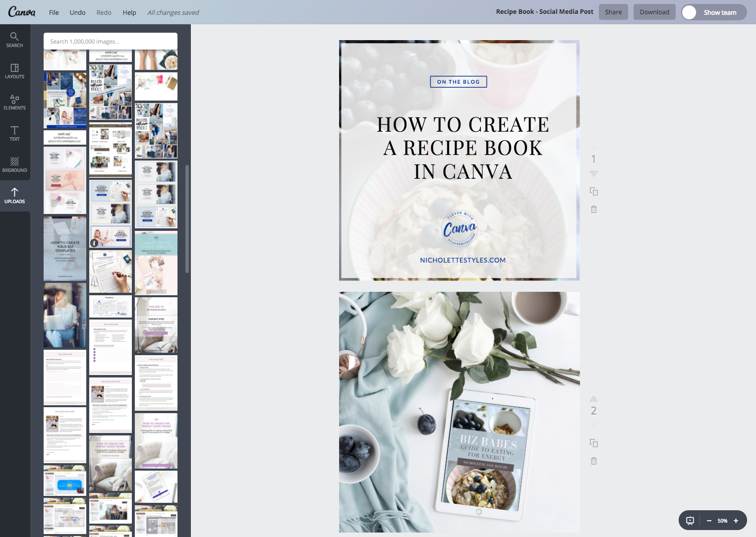Open the Layouts panel
Screen dimensions: 756x537
click(x=14, y=71)
